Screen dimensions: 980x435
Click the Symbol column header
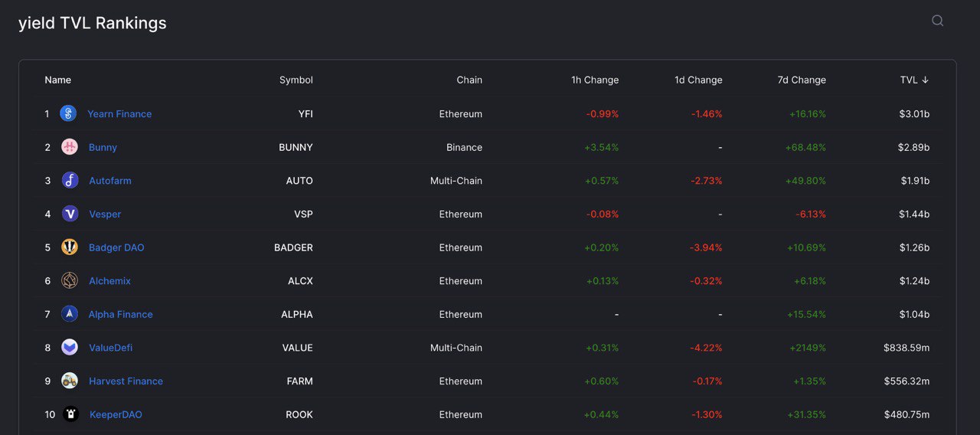coord(296,80)
